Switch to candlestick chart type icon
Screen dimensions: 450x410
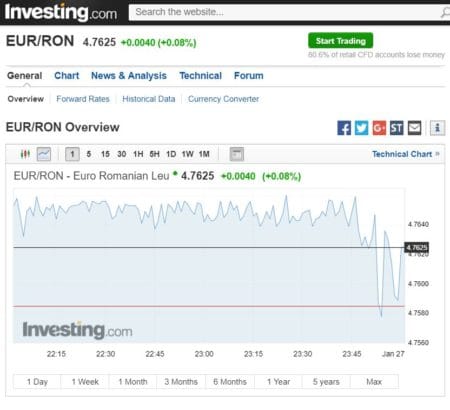[x=25, y=154]
